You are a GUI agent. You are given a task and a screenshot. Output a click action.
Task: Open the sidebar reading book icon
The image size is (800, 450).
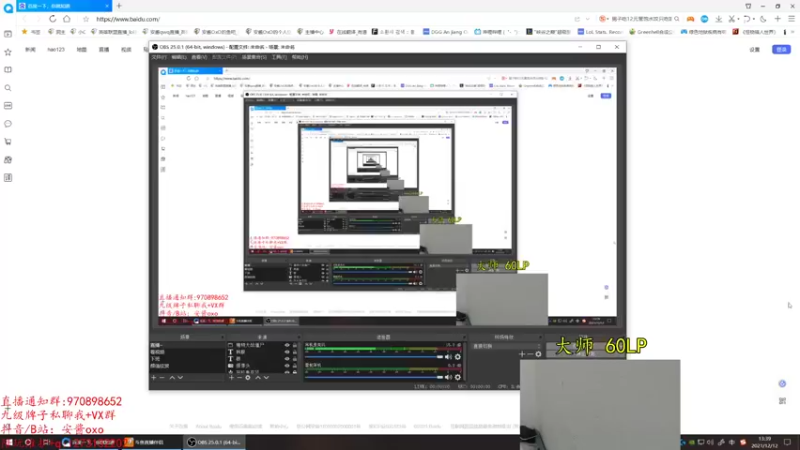coord(8,70)
